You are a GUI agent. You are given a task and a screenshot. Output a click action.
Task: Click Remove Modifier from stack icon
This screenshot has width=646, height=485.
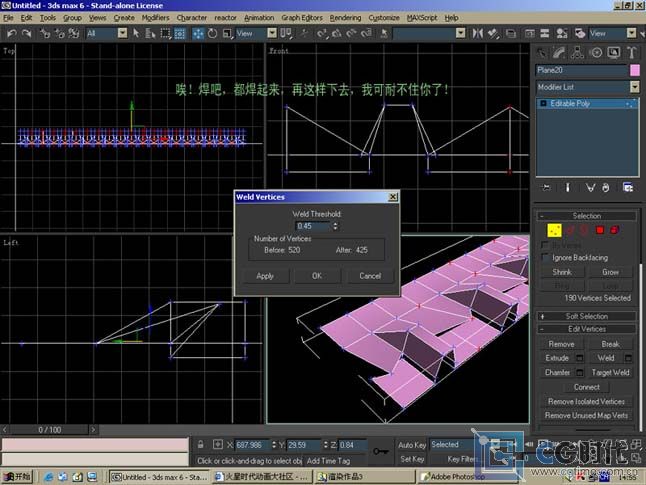click(x=606, y=188)
